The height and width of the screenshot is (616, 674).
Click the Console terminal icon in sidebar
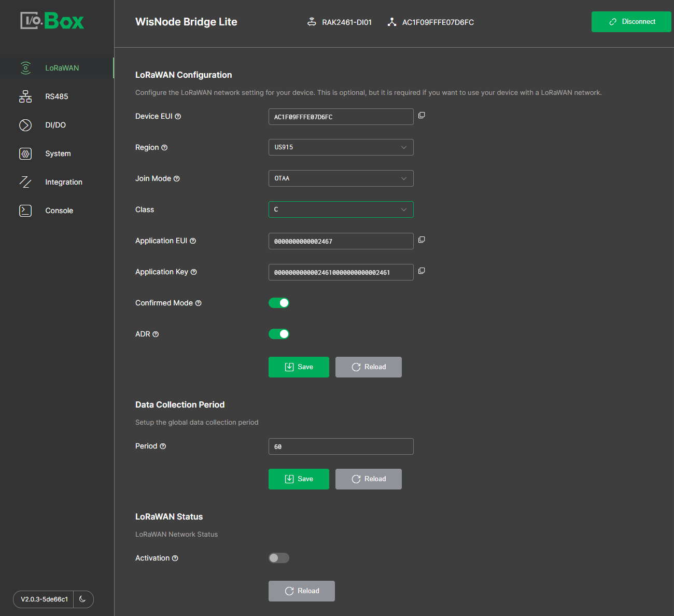(x=25, y=211)
